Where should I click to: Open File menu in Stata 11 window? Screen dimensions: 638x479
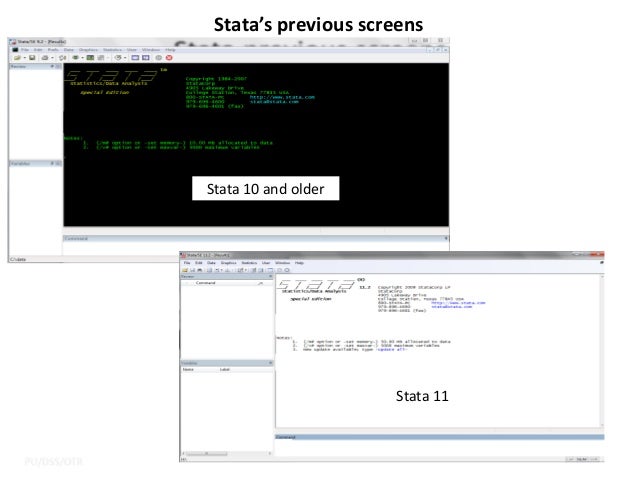coord(187,263)
